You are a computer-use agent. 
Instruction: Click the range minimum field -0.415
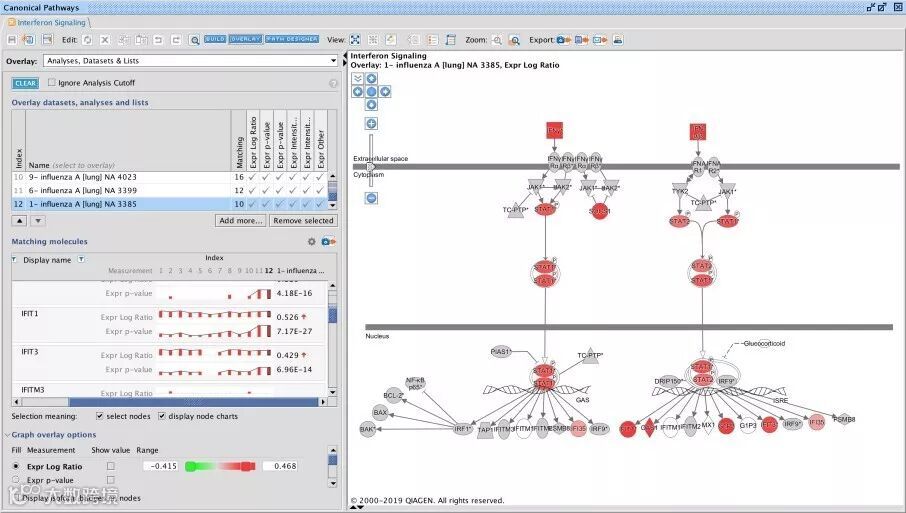161,466
